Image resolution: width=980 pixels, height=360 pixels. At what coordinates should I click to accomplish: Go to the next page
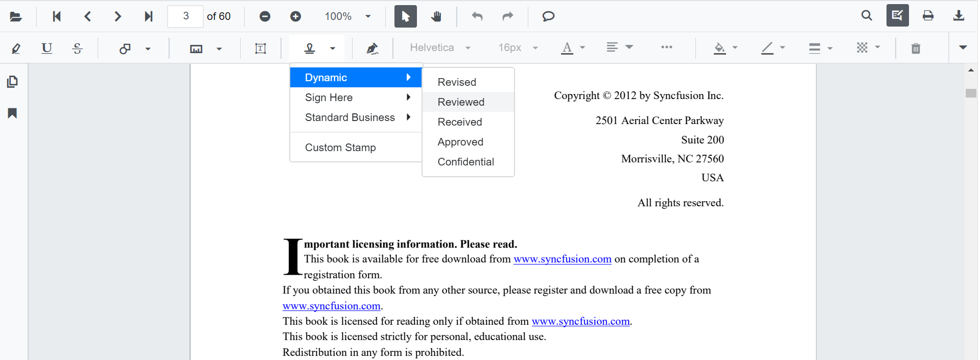tap(118, 16)
